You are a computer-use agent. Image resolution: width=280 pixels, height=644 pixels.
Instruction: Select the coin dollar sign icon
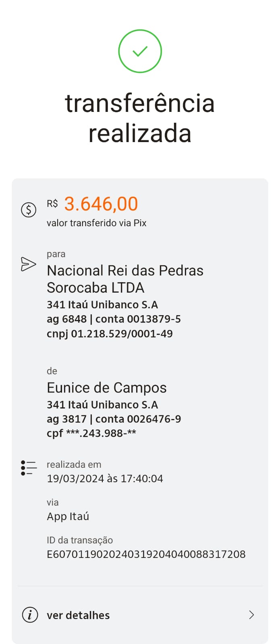click(28, 209)
